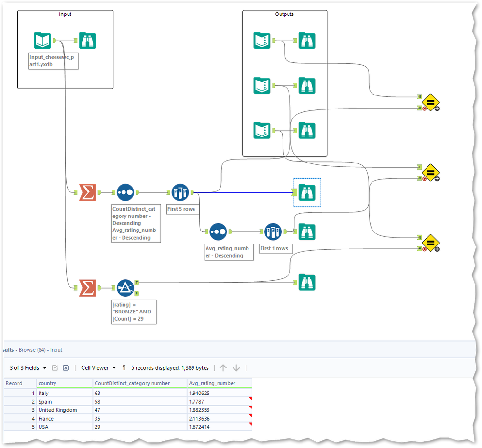Select the Filter tool with the BRONZE condition
Viewport: 482px width, 448px height.
pos(125,288)
